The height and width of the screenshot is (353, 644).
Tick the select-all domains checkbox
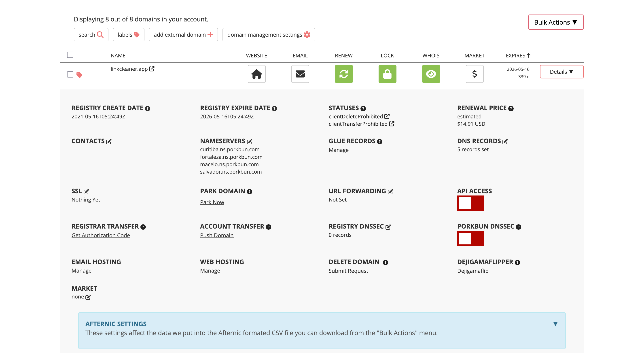[x=70, y=55]
